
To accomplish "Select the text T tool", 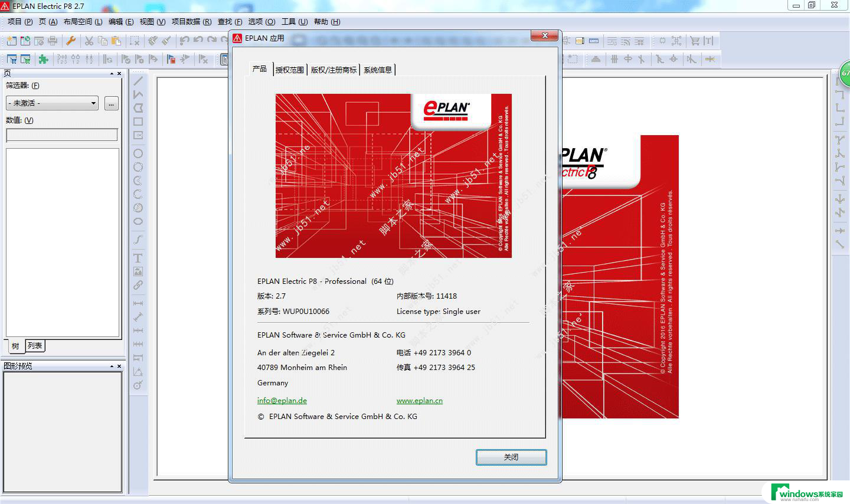I will tap(138, 258).
